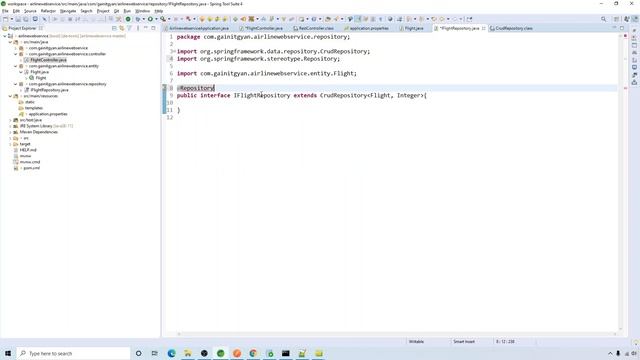The height and width of the screenshot is (360, 640).
Task: Collapse the airlinewebservice.entity package
Action: click(x=16, y=66)
